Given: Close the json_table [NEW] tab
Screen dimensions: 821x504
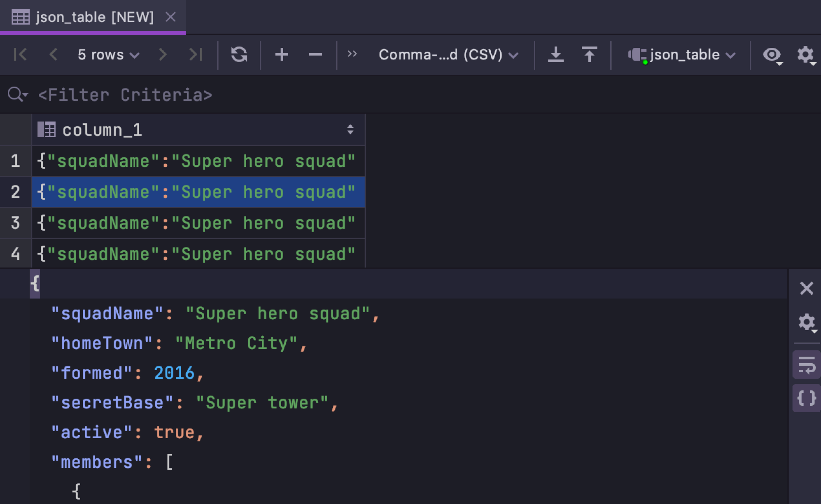Looking at the screenshot, I should coord(171,17).
